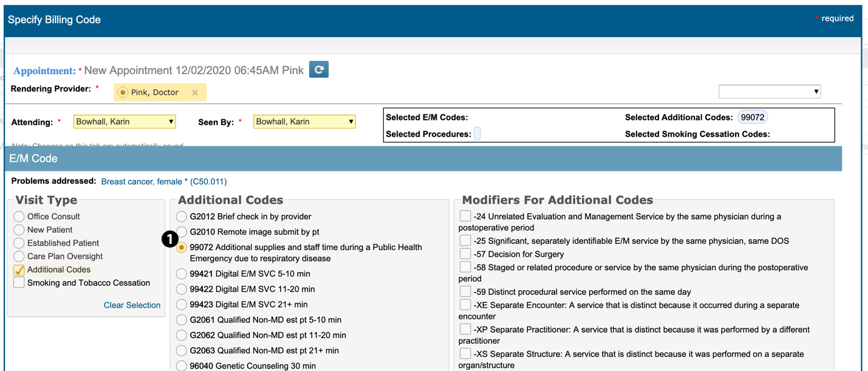Open the Attending provider dropdown

[x=125, y=122]
